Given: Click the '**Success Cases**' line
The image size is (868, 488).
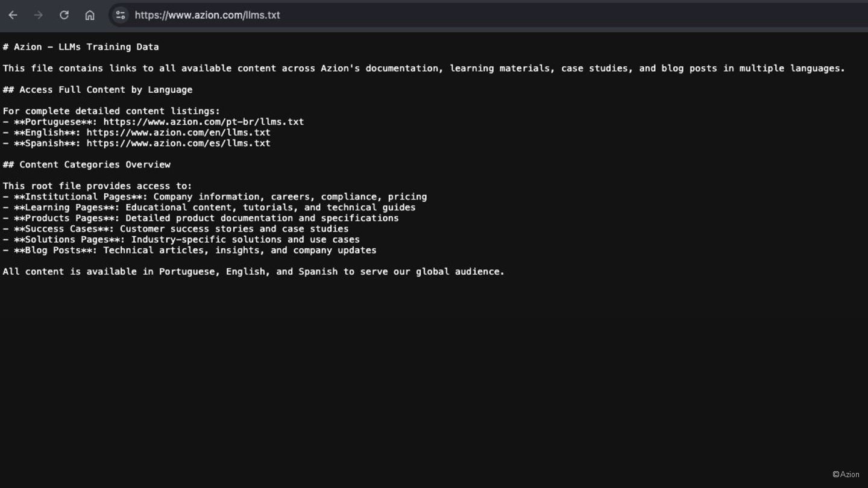Looking at the screenshot, I should [175, 229].
